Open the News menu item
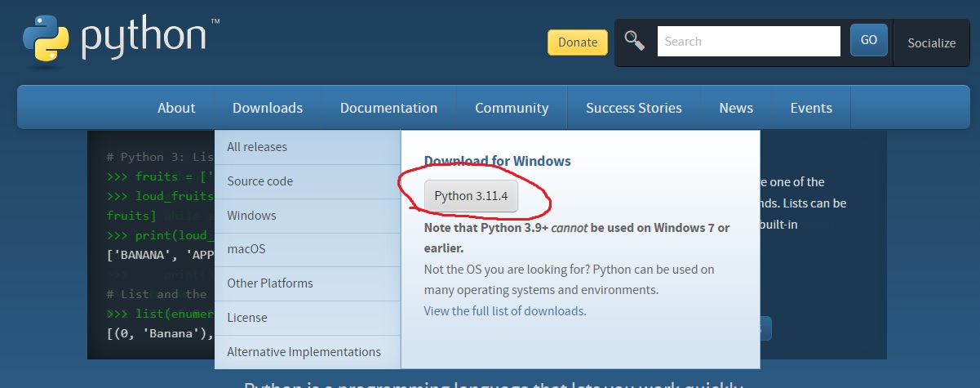The width and height of the screenshot is (980, 388). point(735,108)
